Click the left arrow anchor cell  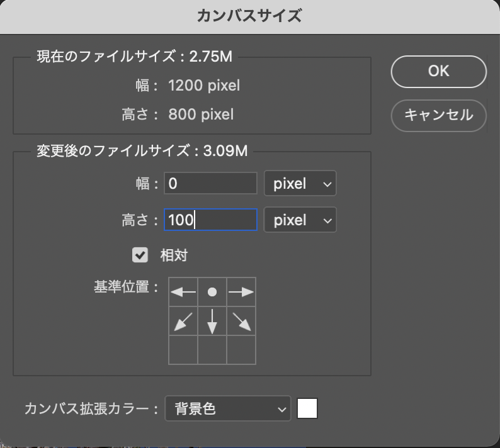point(183,292)
